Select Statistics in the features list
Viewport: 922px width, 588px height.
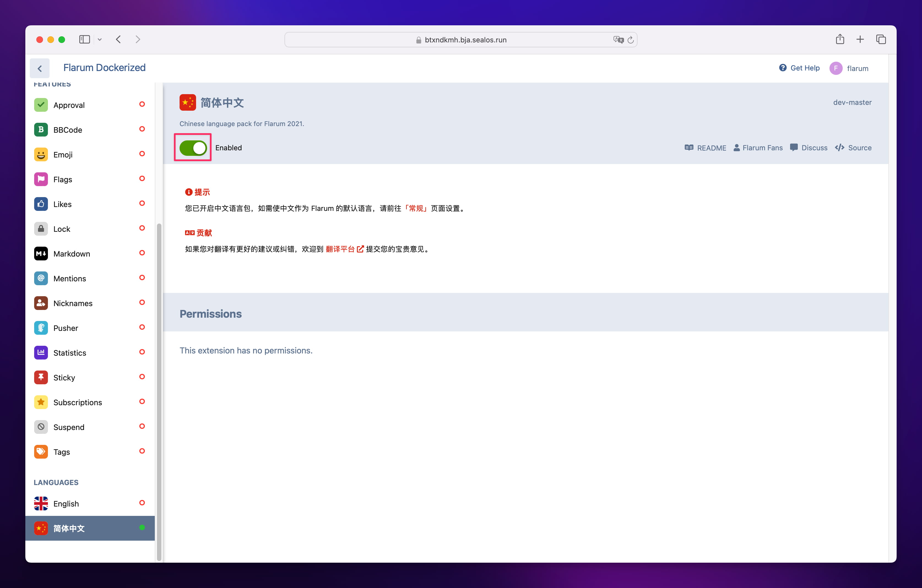[90, 353]
